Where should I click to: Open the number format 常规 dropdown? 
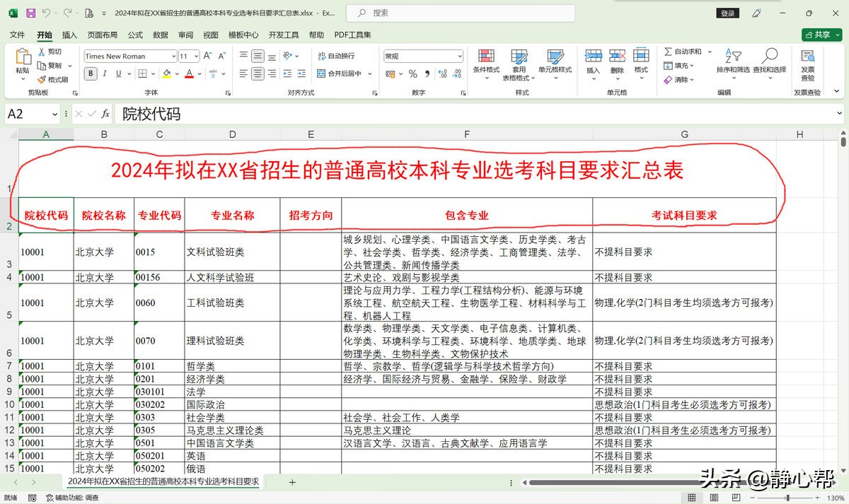coord(459,56)
